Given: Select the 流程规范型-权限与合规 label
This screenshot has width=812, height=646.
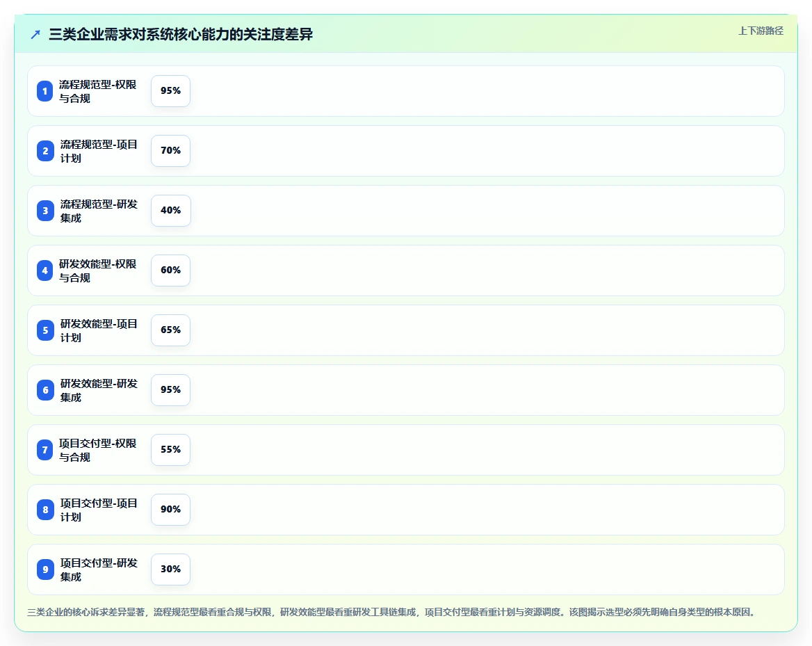Looking at the screenshot, I should 97,91.
